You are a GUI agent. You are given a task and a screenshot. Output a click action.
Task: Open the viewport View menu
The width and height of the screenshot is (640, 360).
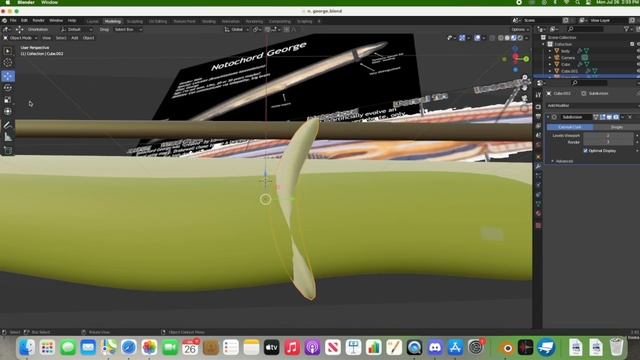click(47, 38)
